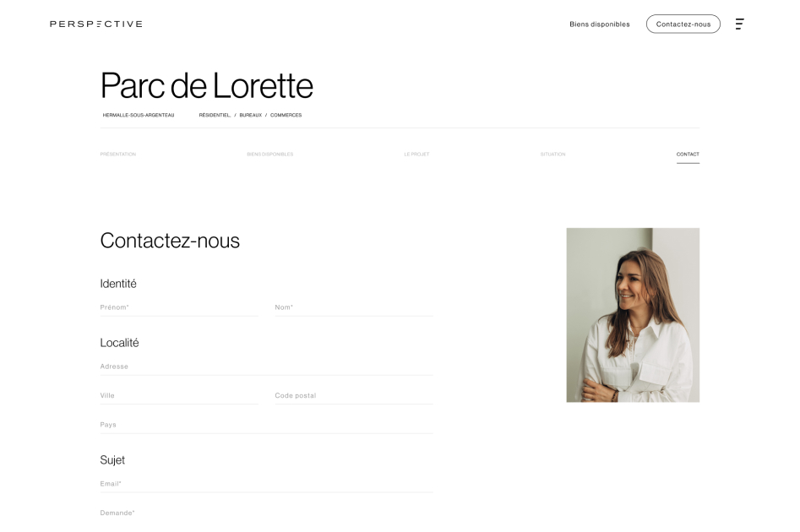The image size is (800, 532).
Task: Switch to the Présentation tab
Action: [x=118, y=154]
